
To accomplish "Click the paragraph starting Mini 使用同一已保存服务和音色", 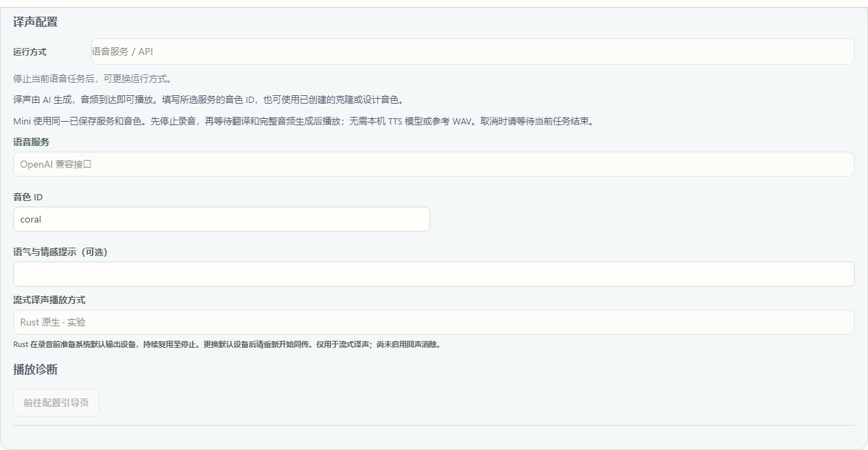I will (303, 121).
